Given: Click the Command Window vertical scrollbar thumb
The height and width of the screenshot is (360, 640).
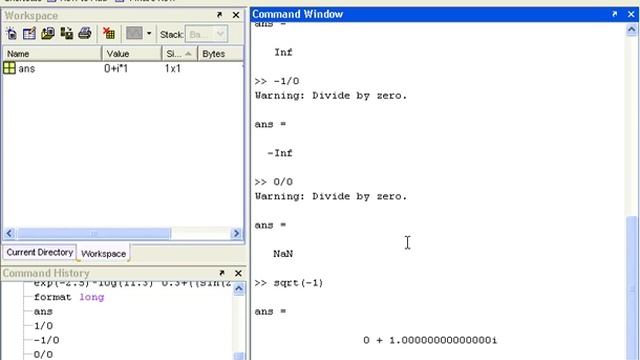Looking at the screenshot, I should point(631,288).
